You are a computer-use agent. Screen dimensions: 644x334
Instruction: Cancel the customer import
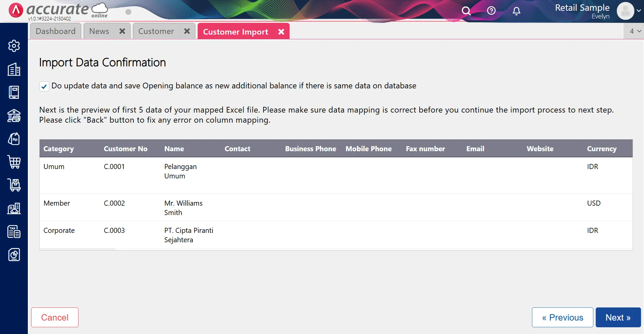pos(54,317)
